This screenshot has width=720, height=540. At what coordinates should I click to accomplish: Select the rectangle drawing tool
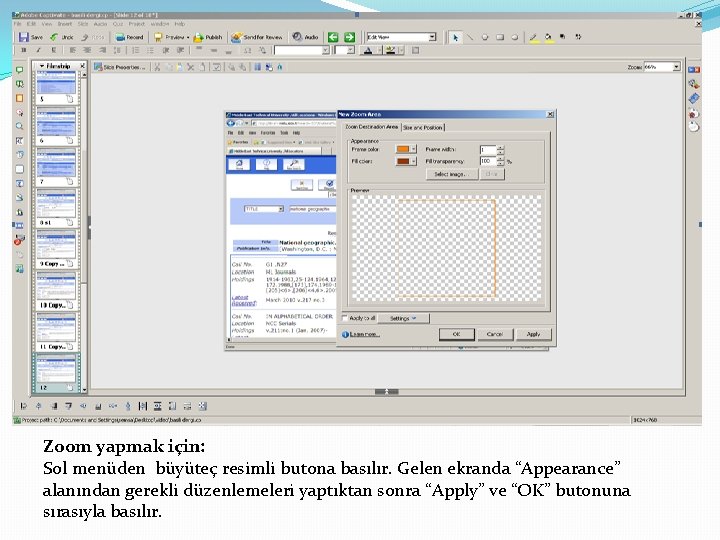[x=500, y=37]
